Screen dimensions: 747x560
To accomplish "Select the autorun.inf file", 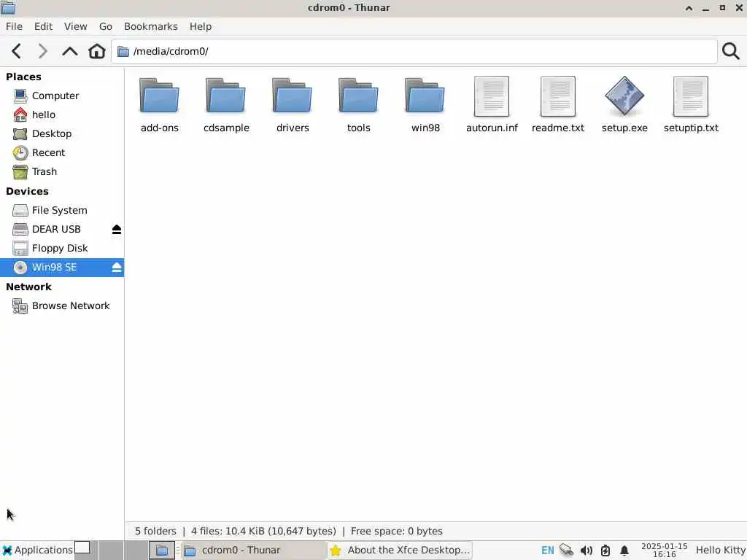I will tap(492, 105).
